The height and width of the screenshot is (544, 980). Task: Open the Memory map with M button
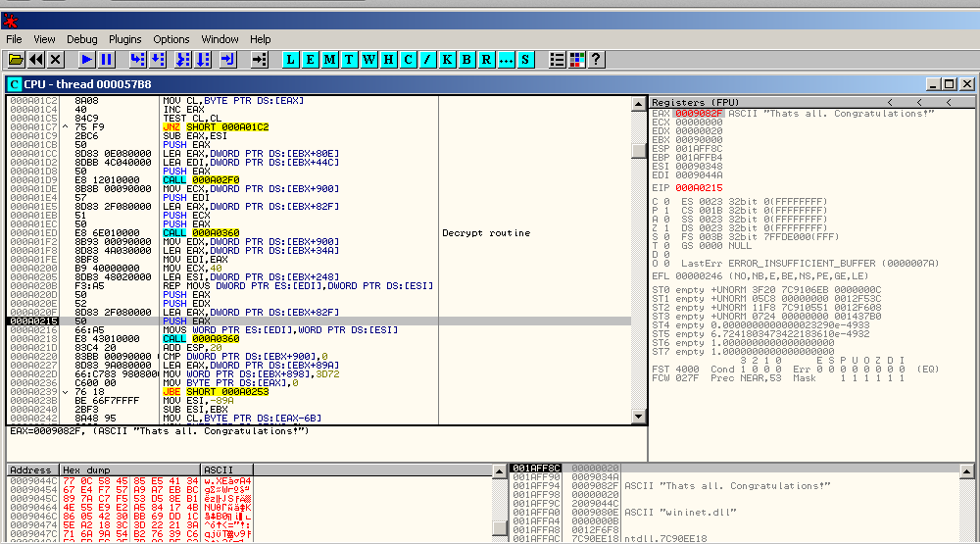329,60
